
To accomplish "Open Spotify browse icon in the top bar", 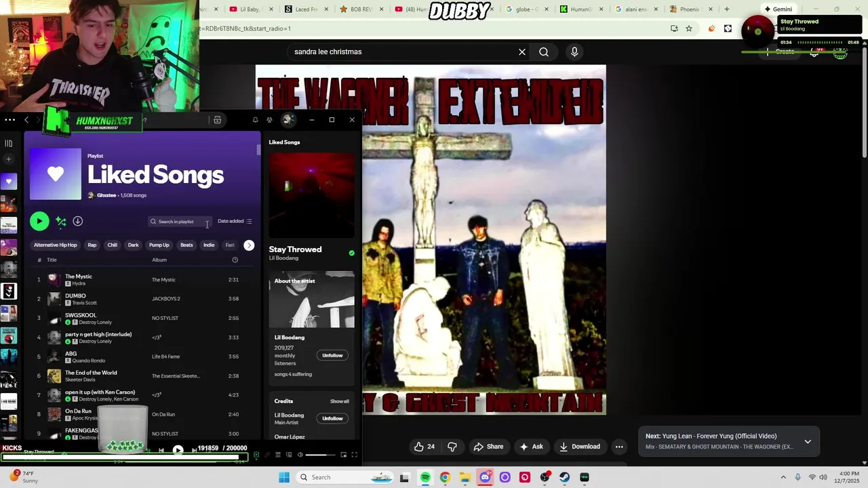I will click(217, 120).
